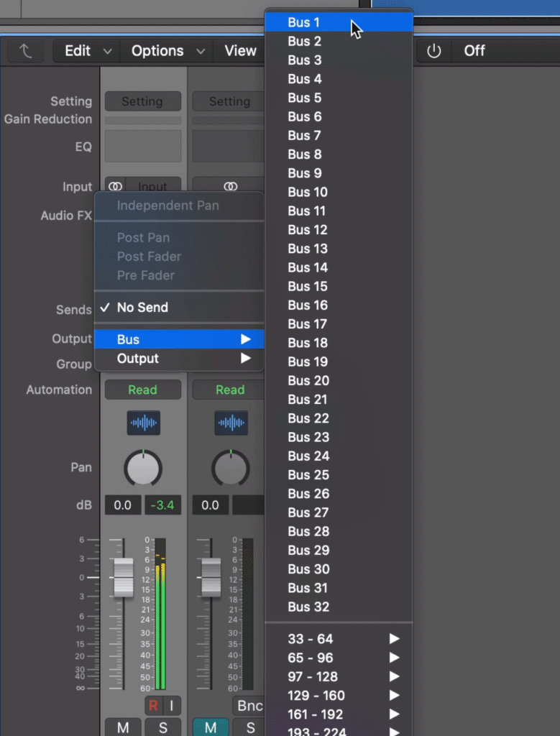
Task: Click the waveform track icon on first channel
Action: (x=143, y=423)
